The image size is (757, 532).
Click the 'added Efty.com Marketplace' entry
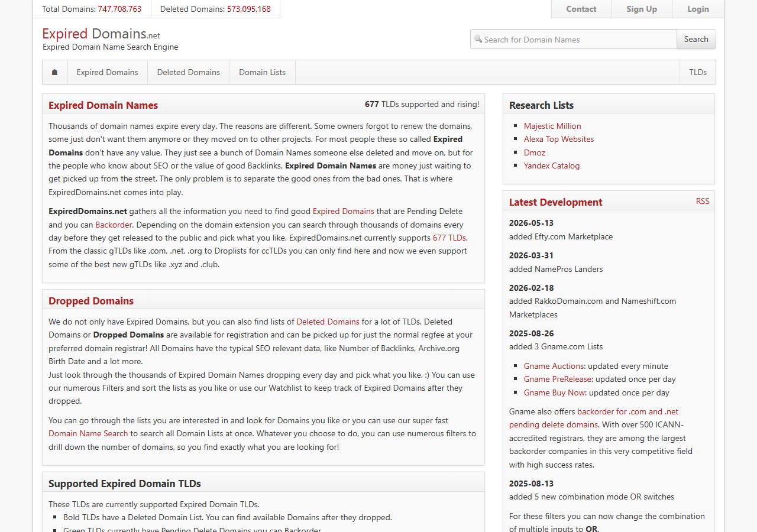(x=561, y=236)
